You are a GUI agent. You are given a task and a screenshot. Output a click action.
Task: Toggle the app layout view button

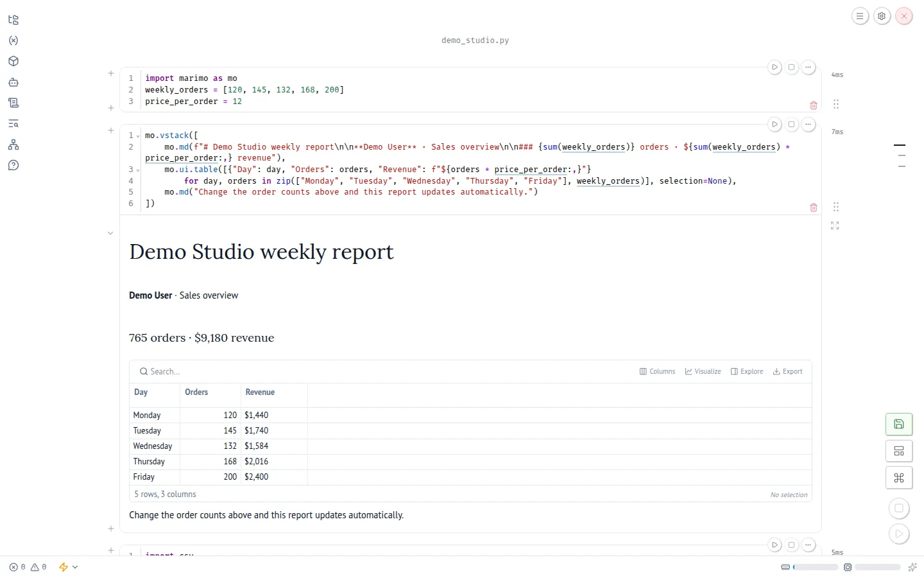point(899,451)
